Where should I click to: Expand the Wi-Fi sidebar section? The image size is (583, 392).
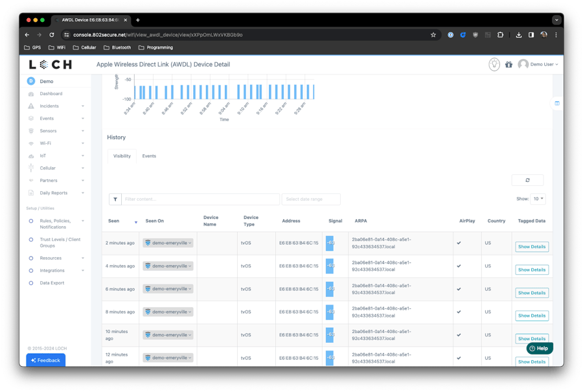[x=56, y=143]
